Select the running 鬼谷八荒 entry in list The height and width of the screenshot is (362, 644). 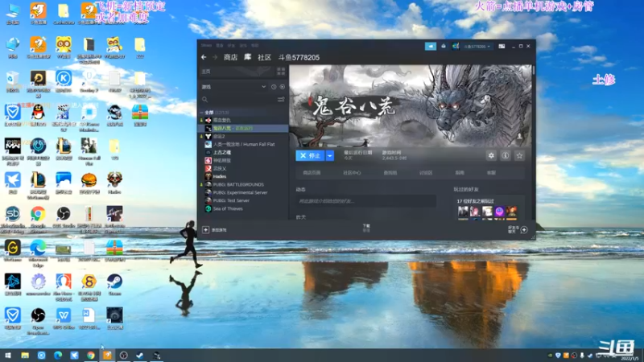coord(244,129)
